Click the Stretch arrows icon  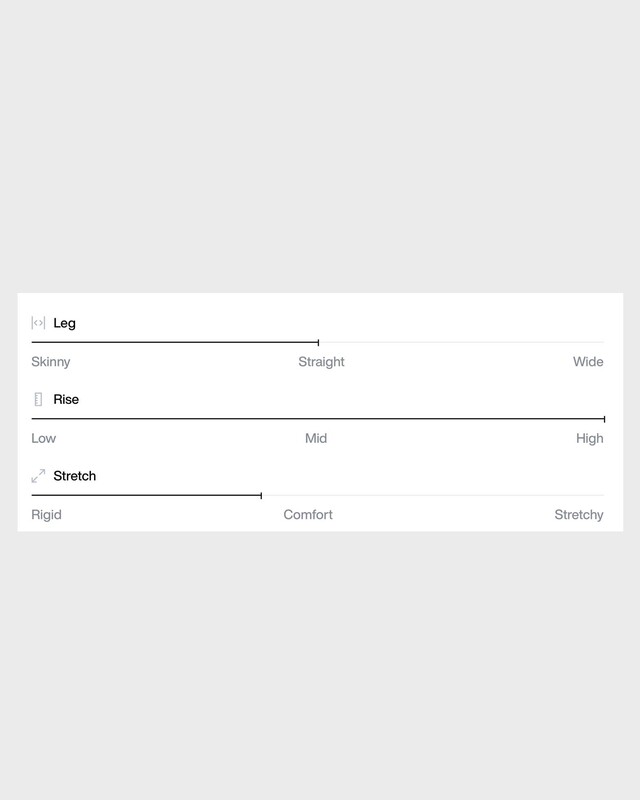pos(38,476)
